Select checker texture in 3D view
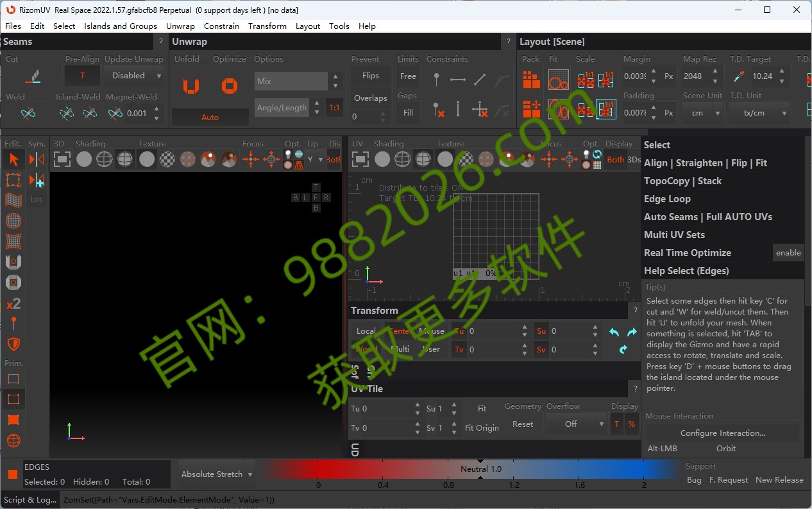This screenshot has height=509, width=812. (167, 159)
